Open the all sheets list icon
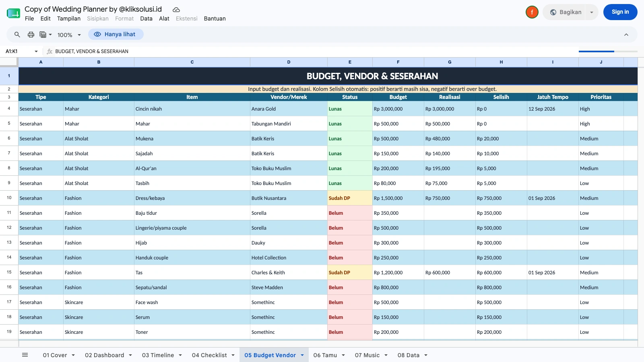644x362 pixels. (x=25, y=355)
